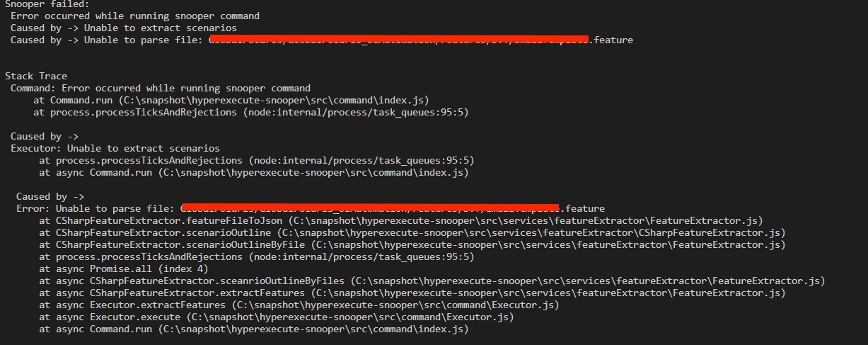
Task: Click "Executor: Unable to extract scenarios" line
Action: [115, 148]
